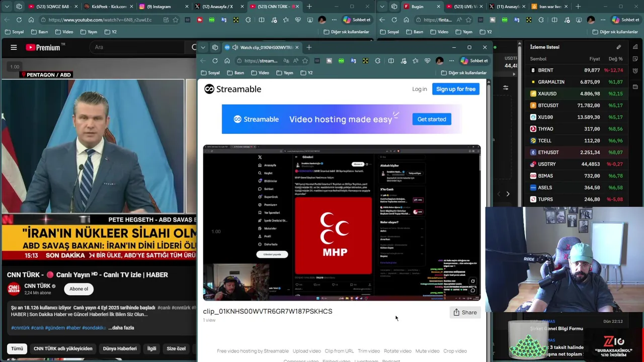644x362 pixels.
Task: Click the Streamable window address bar
Action: (x=261, y=61)
